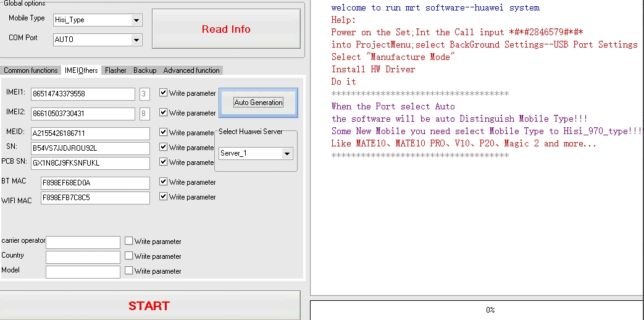The height and width of the screenshot is (320, 644).
Task: Click the IMEI2 check digit box
Action: tap(144, 114)
